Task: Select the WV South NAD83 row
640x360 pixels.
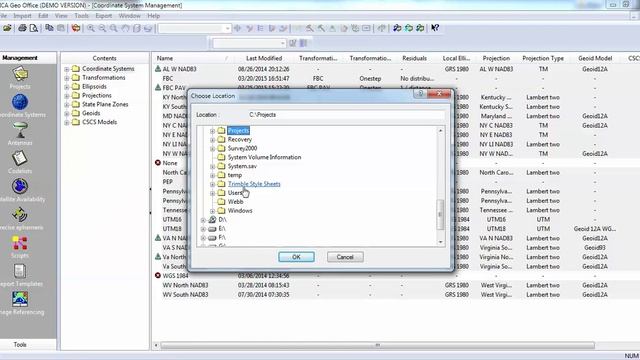Action: click(x=396, y=295)
